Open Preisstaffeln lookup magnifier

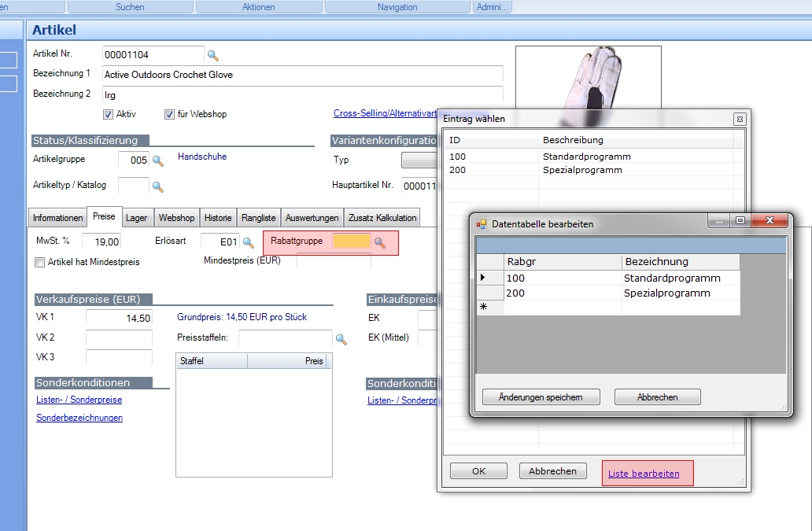(341, 339)
